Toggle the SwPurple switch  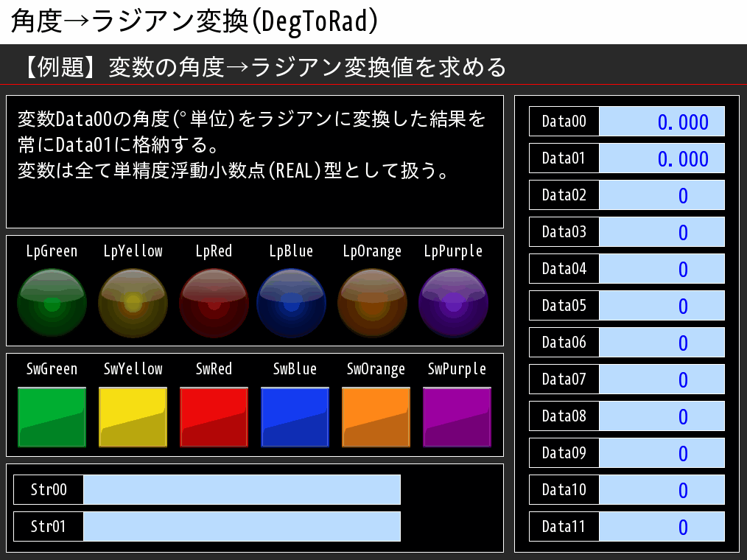coord(457,417)
